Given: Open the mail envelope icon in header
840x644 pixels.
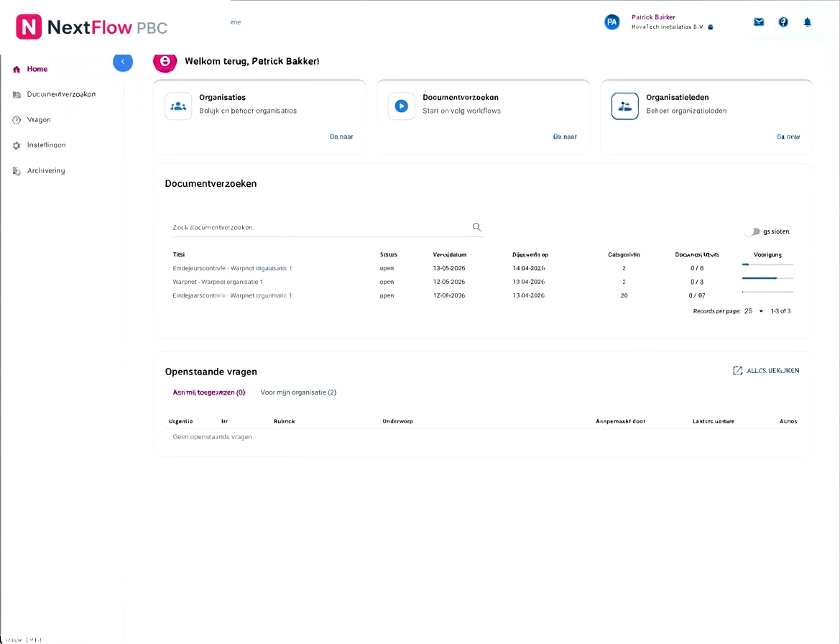Looking at the screenshot, I should click(x=759, y=22).
